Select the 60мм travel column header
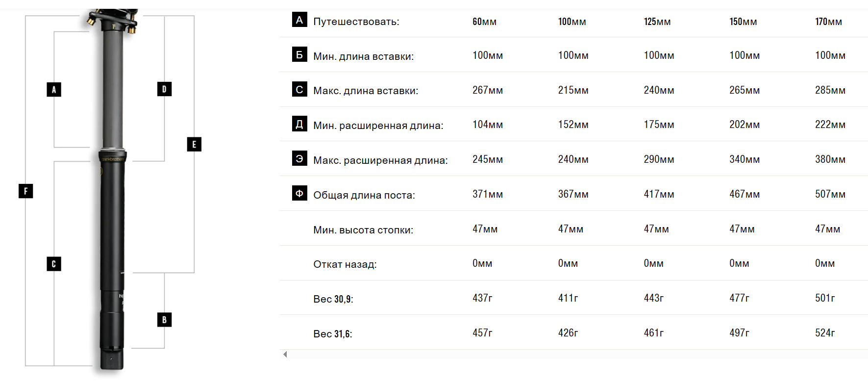The image size is (868, 383). tap(484, 22)
